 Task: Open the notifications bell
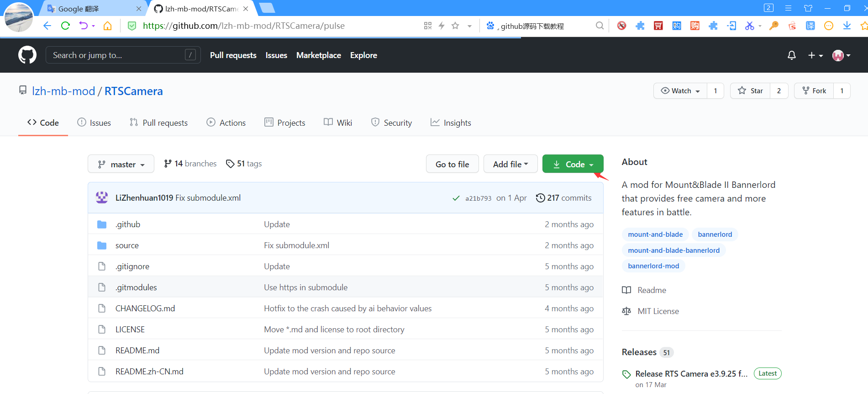(792, 55)
